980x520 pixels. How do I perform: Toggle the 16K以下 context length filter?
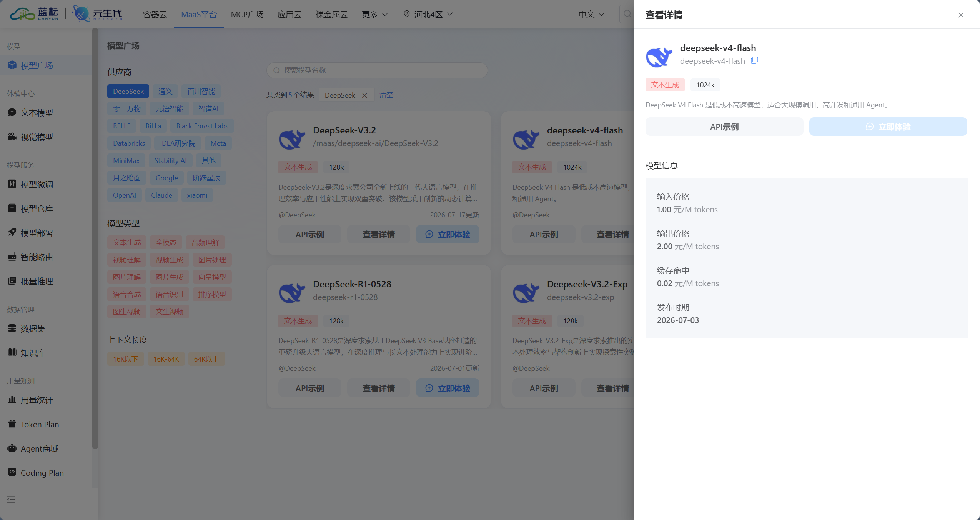point(125,359)
